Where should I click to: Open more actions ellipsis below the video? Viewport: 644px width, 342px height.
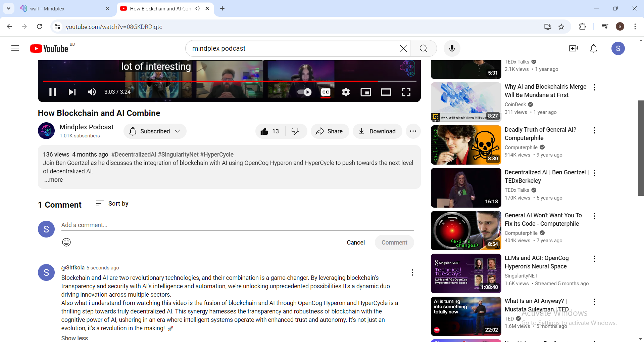(x=413, y=131)
